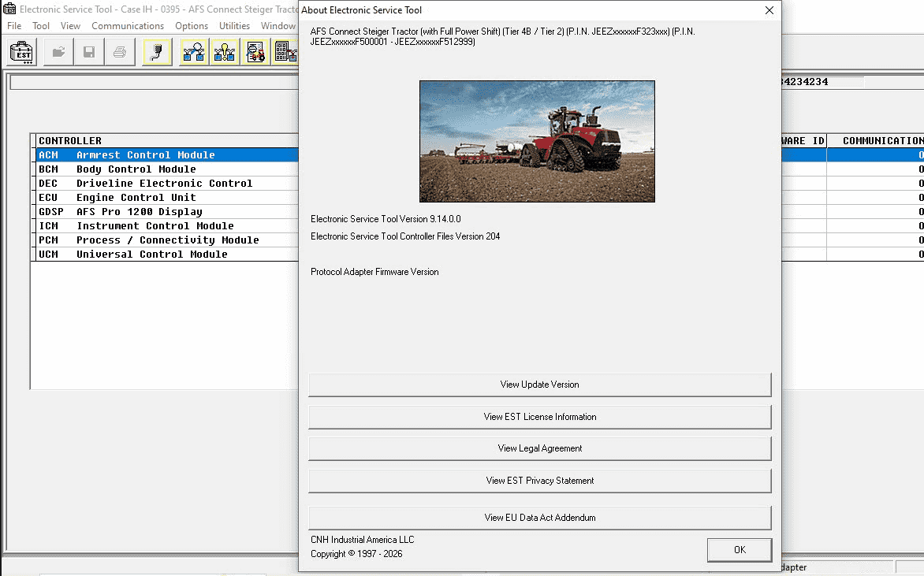Click the controller fault status exclamation icon

[225, 52]
